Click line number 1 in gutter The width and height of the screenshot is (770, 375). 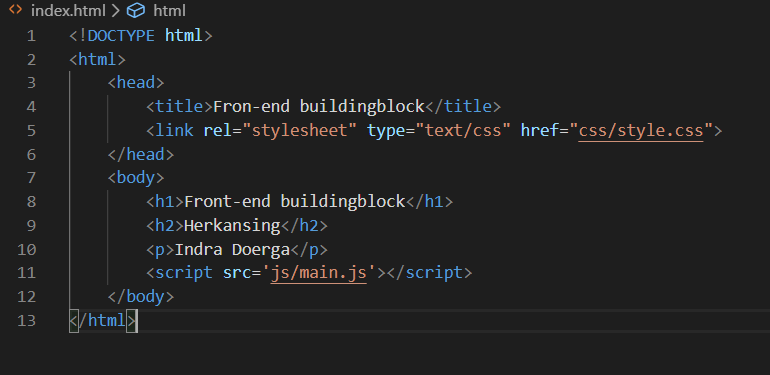tap(31, 36)
